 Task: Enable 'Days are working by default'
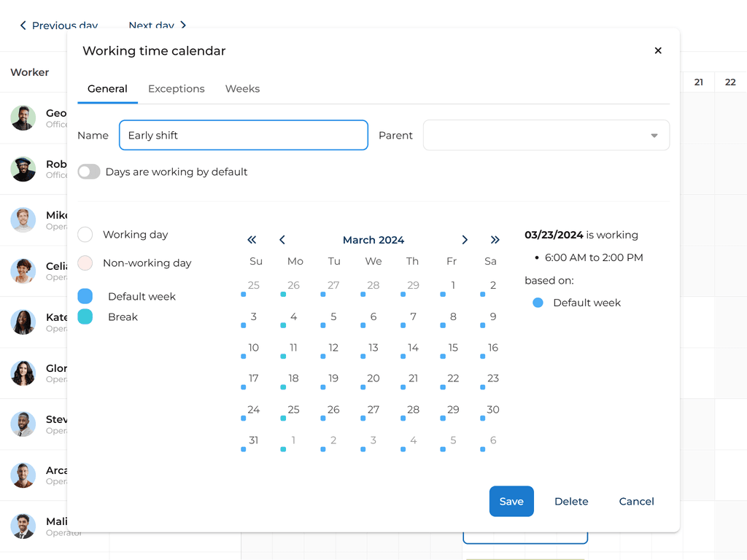click(x=88, y=171)
